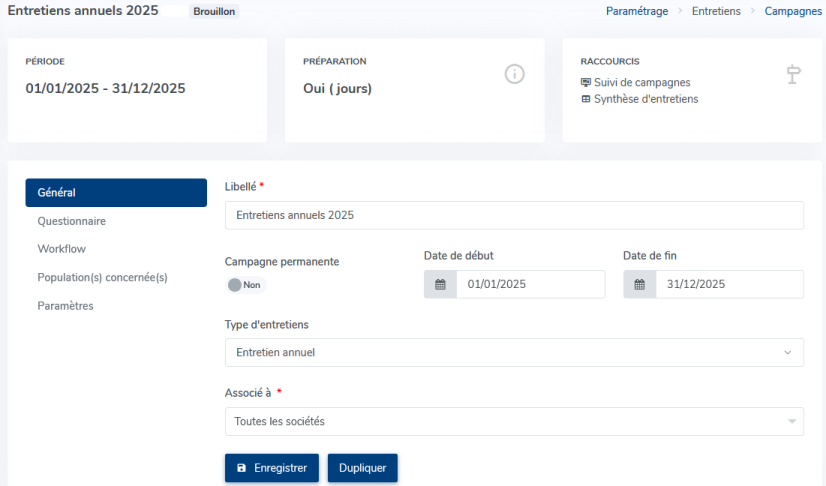The width and height of the screenshot is (826, 486).
Task: Select the Général tab
Action: tap(116, 193)
